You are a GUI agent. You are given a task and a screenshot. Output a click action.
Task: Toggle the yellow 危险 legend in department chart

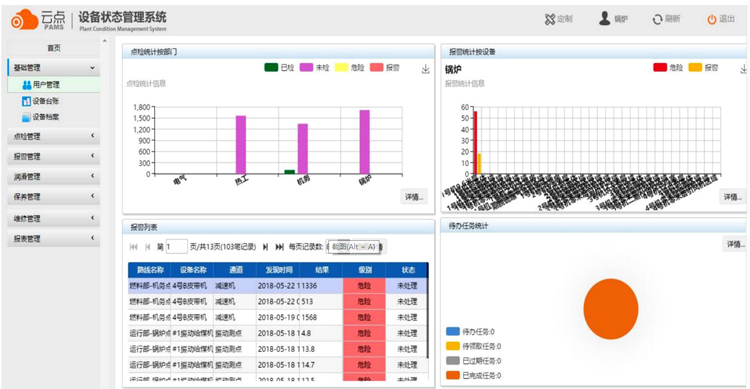pos(341,67)
